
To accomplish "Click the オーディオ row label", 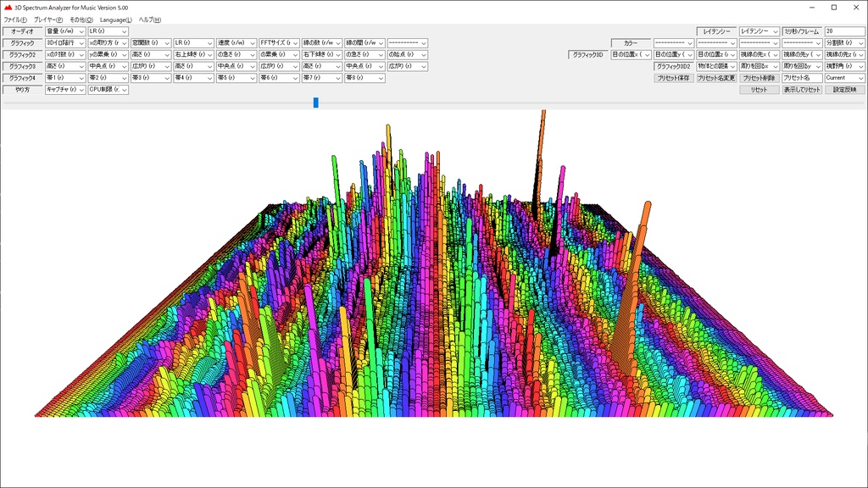I will 23,31.
